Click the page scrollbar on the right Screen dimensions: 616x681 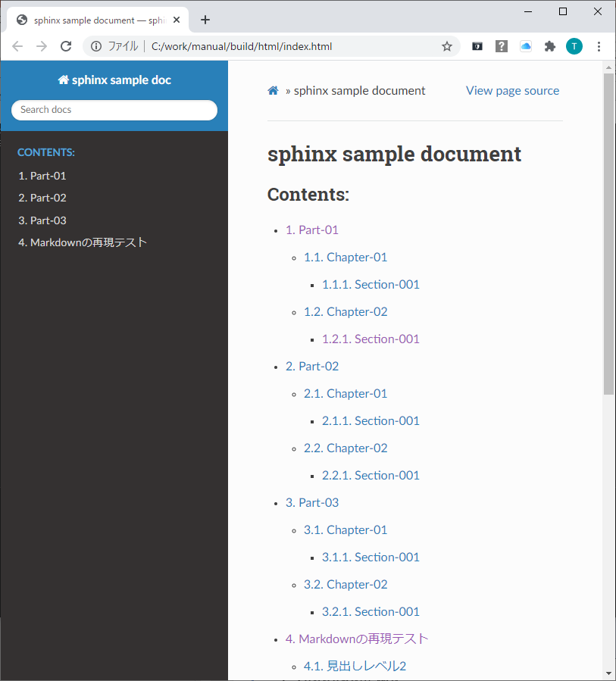pyautogui.click(x=608, y=227)
